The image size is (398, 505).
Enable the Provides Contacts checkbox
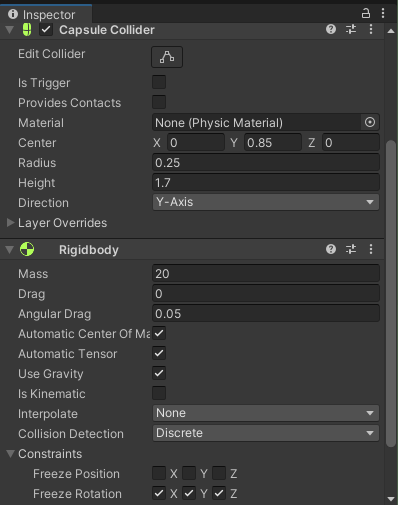(x=159, y=102)
